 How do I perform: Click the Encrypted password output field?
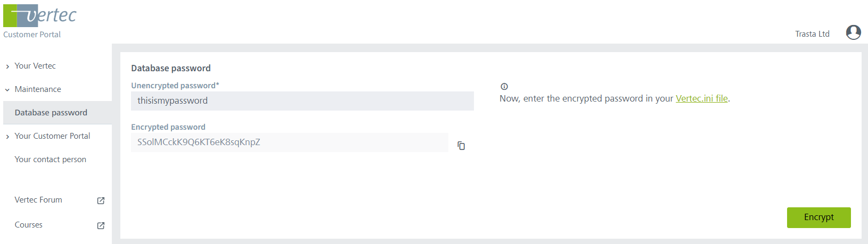(x=289, y=142)
